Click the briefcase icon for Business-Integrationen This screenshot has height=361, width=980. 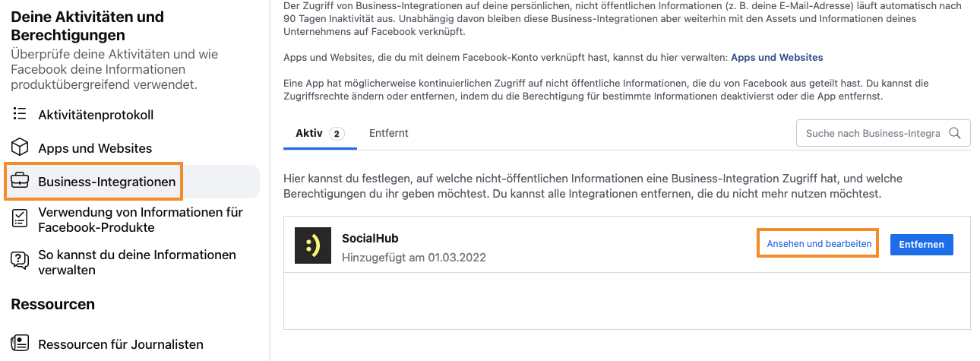point(20,182)
